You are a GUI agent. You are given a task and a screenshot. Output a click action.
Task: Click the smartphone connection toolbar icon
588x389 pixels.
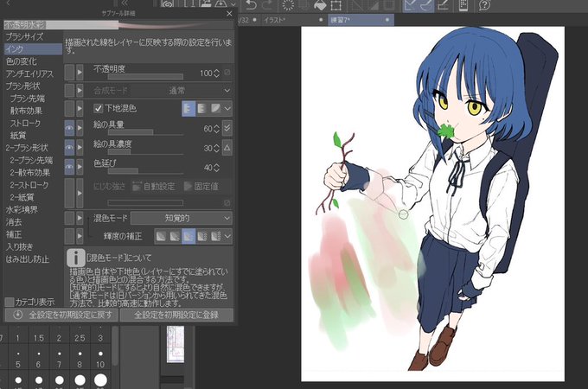463,5
